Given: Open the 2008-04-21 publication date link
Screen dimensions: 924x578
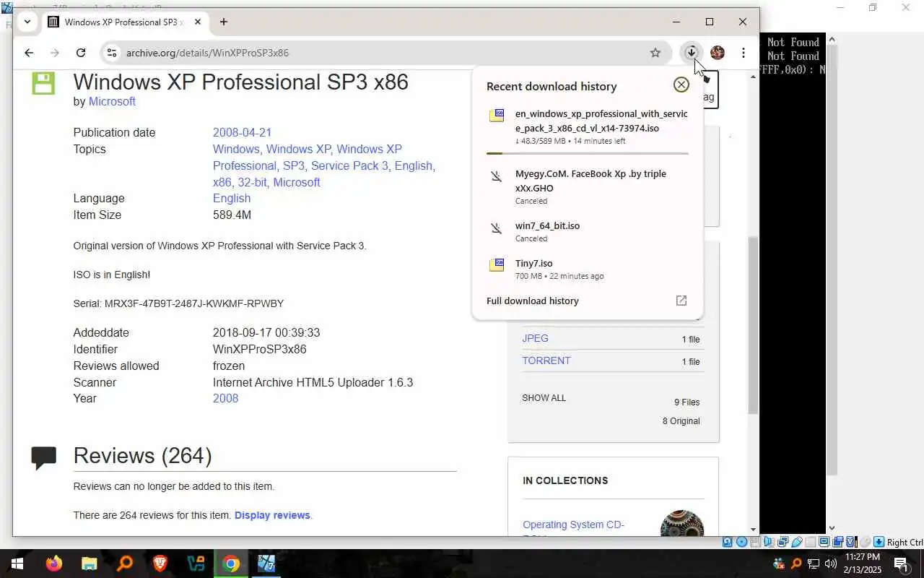Looking at the screenshot, I should coord(242,132).
